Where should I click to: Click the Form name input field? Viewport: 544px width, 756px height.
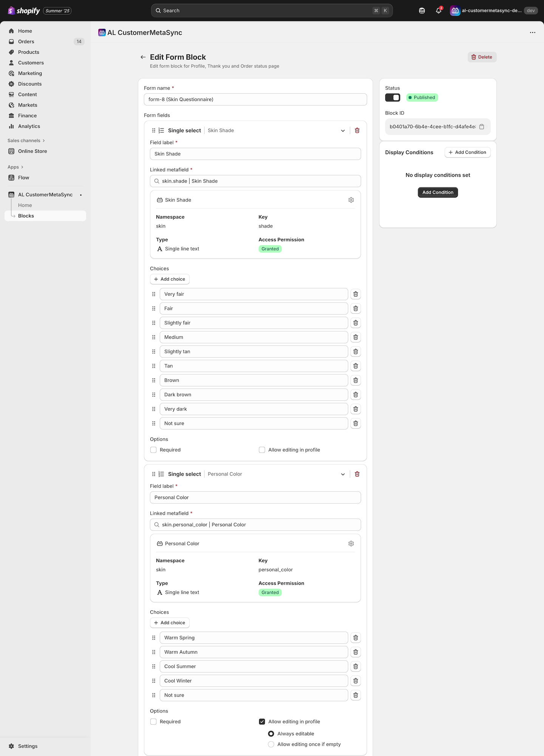tap(255, 99)
